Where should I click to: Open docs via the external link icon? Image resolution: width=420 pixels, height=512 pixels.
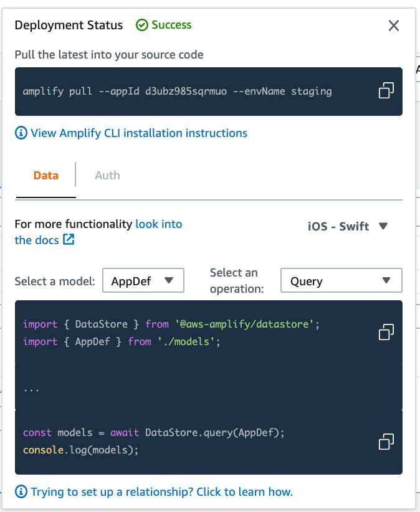68,240
